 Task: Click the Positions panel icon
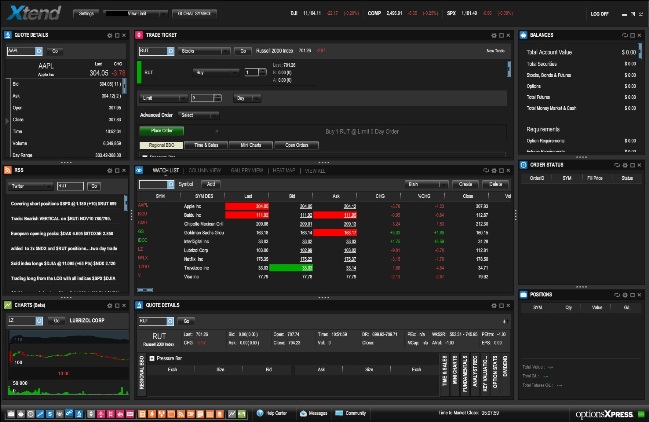[524, 295]
